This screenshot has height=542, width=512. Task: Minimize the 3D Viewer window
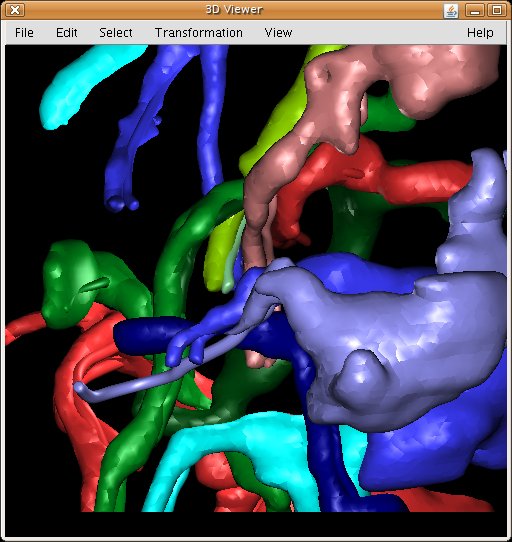(475, 10)
